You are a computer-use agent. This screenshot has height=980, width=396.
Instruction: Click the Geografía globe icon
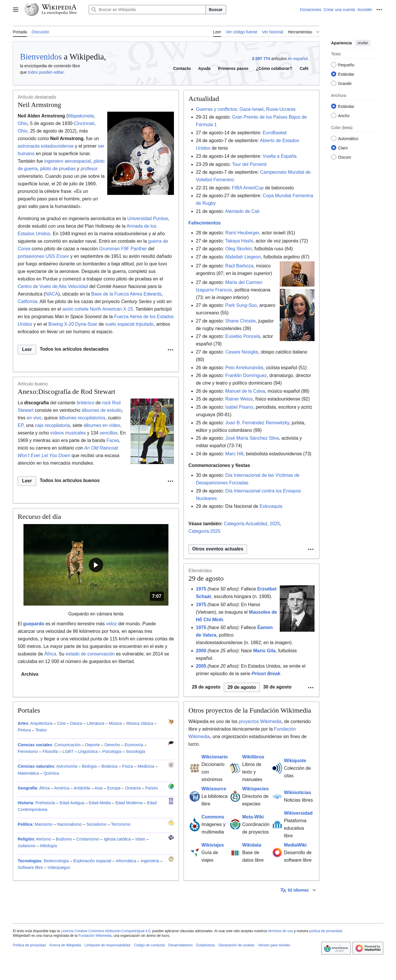pyautogui.click(x=171, y=786)
